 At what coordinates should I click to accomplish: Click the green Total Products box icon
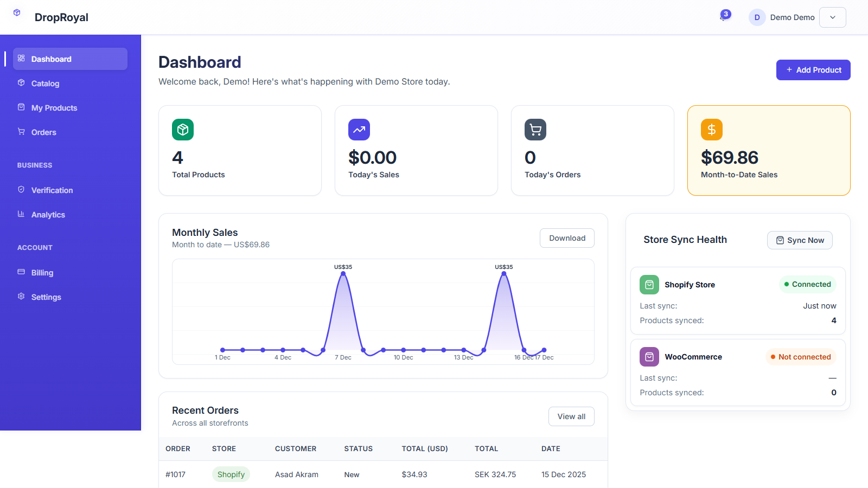(183, 130)
